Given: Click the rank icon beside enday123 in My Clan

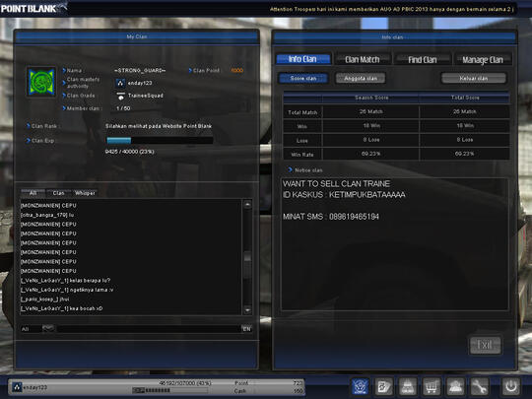Looking at the screenshot, I should point(120,83).
